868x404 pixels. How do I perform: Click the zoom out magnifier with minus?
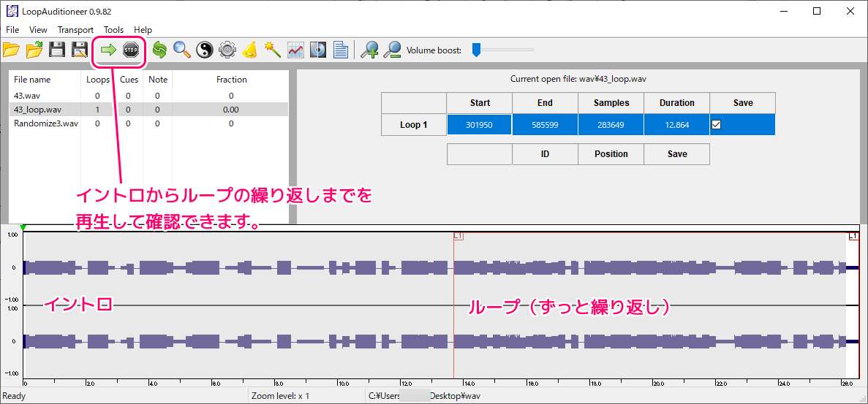pos(393,50)
